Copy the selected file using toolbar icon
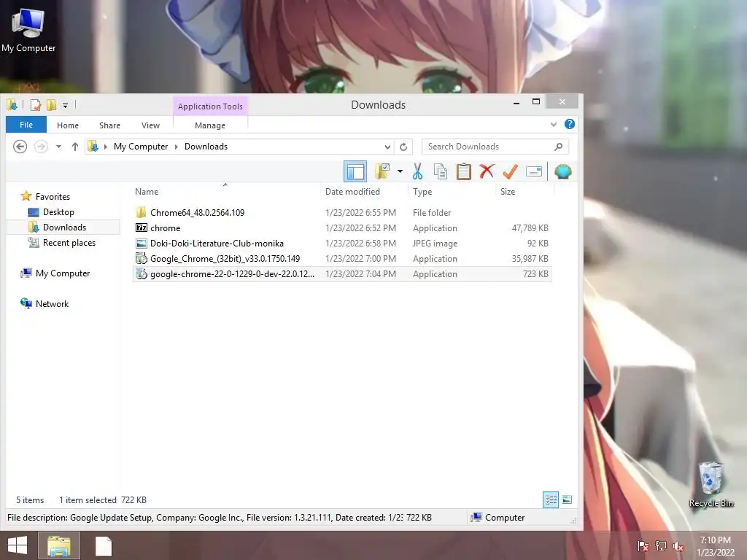 (x=441, y=171)
